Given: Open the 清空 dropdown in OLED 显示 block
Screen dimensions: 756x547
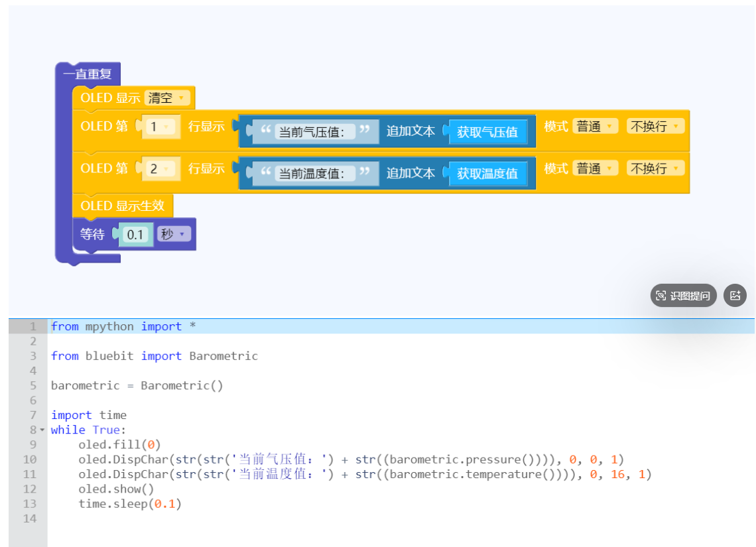Looking at the screenshot, I should coord(167,98).
